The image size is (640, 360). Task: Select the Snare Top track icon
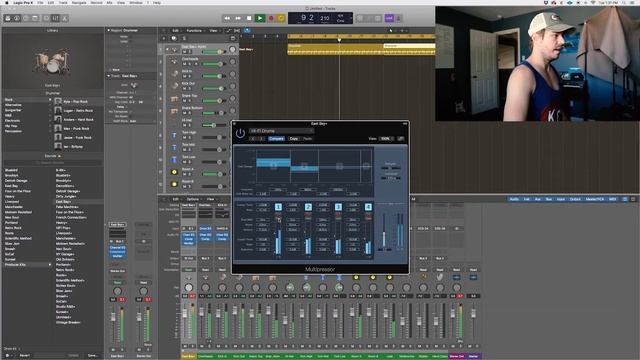[174, 98]
